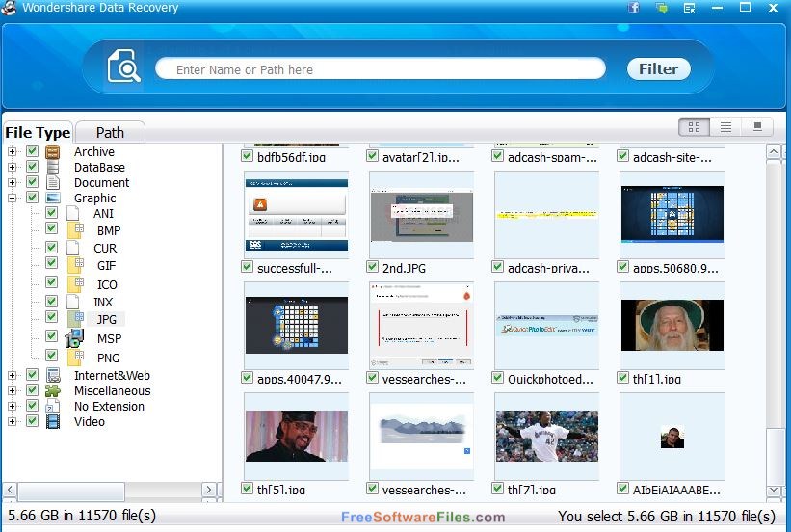Click the Miscellaneous puzzle piece icon
The height and width of the screenshot is (532, 791).
52,390
